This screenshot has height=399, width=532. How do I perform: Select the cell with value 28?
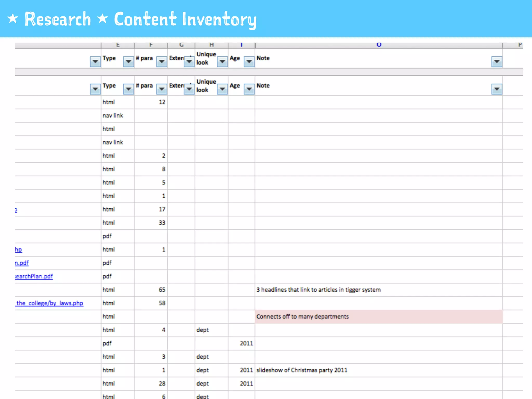pos(151,384)
